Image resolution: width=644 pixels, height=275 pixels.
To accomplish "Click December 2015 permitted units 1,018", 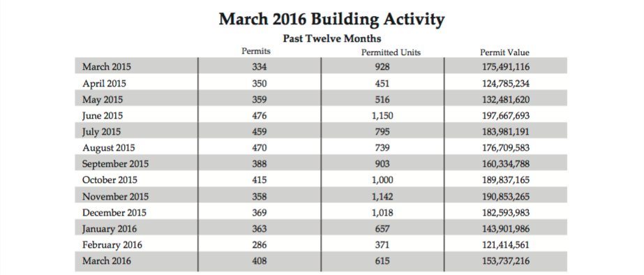I will 382,213.
